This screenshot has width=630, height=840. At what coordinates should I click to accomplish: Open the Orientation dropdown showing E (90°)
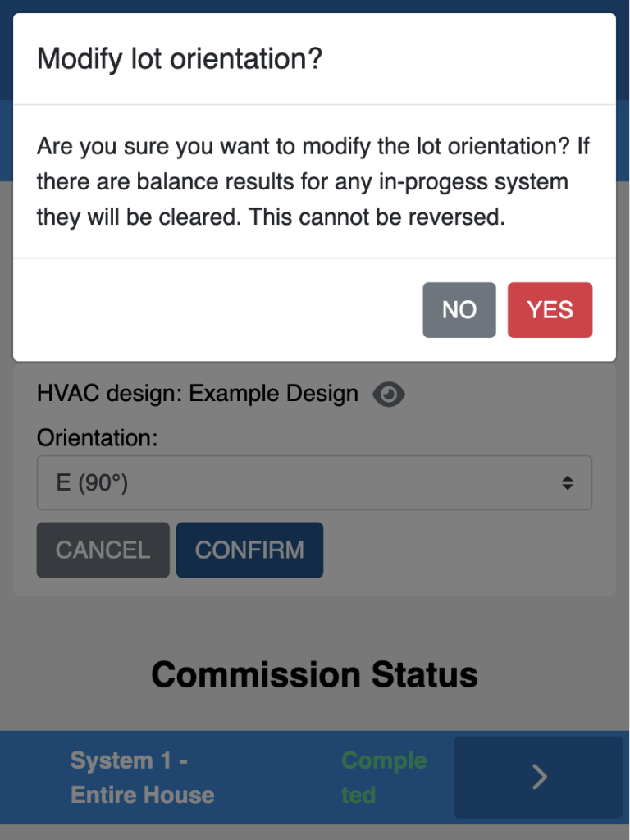click(x=314, y=483)
